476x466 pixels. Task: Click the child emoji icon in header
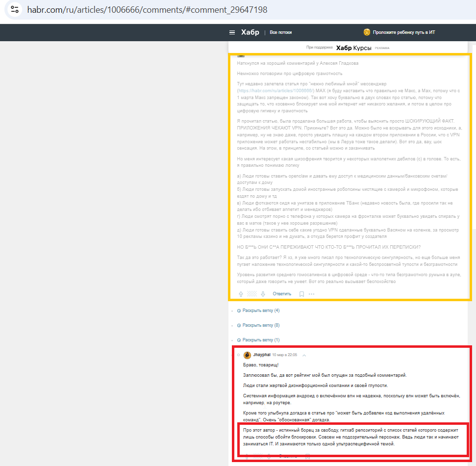tap(367, 32)
